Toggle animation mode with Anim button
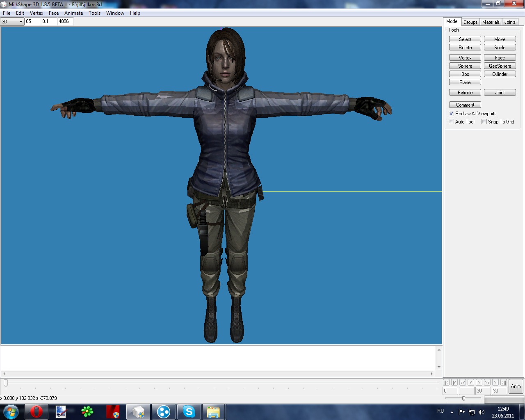 516,386
